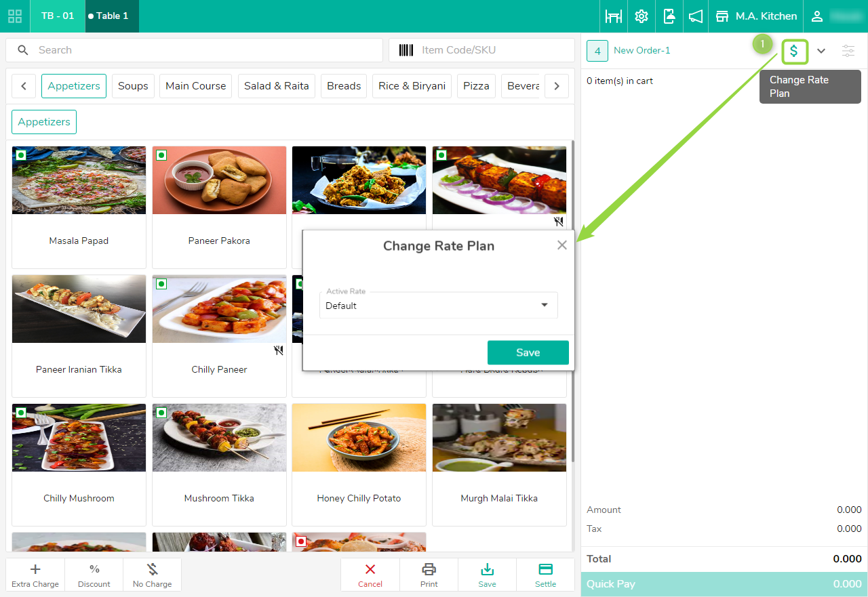Add Mushroom Tikka to cart
The width and height of the screenshot is (868, 597).
click(x=219, y=465)
